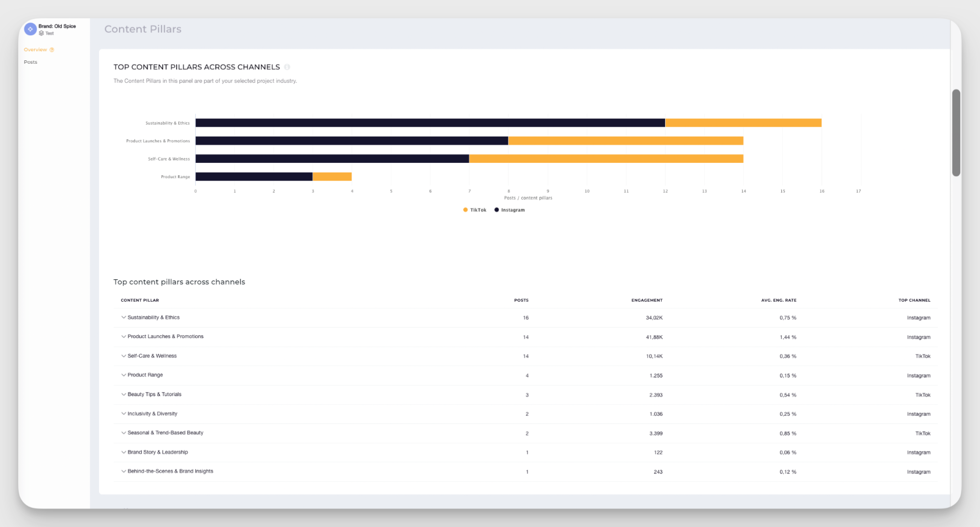Sort the table by the POSTS column

coord(521,300)
